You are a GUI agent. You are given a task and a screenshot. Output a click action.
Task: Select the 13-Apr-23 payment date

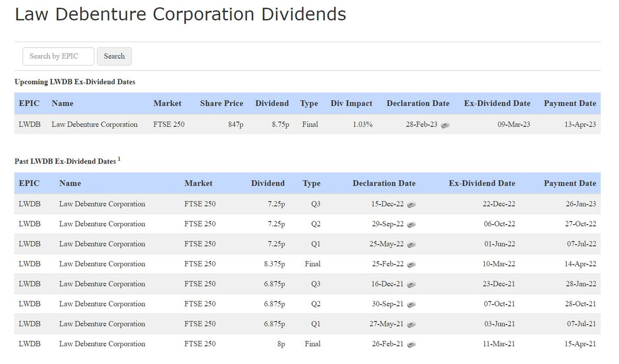click(x=581, y=125)
